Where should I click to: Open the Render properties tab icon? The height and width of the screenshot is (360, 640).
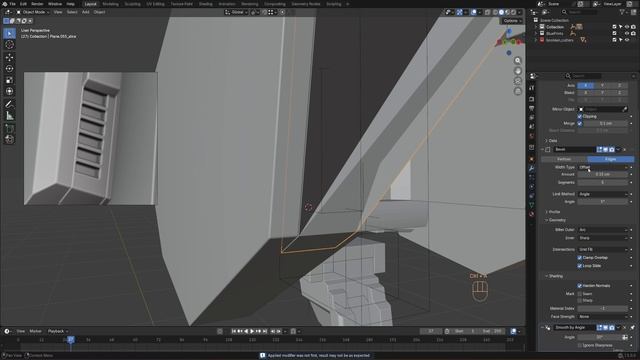(531, 99)
